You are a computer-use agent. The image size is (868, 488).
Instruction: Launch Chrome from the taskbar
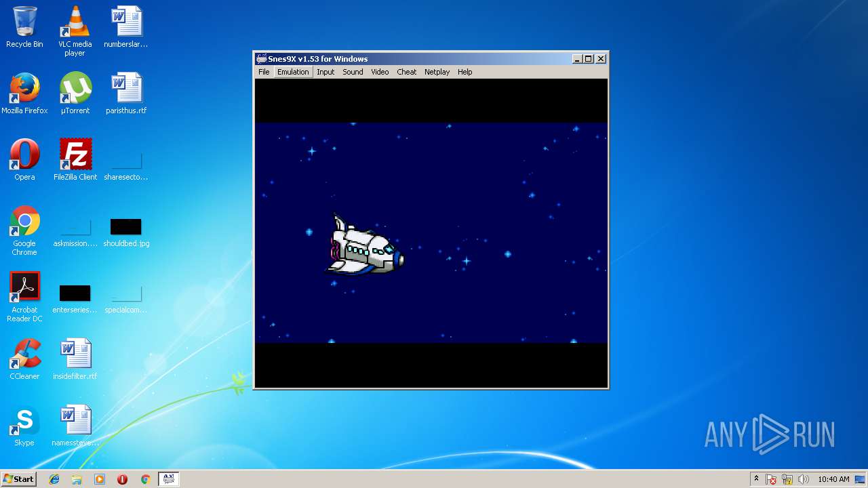[x=145, y=479]
